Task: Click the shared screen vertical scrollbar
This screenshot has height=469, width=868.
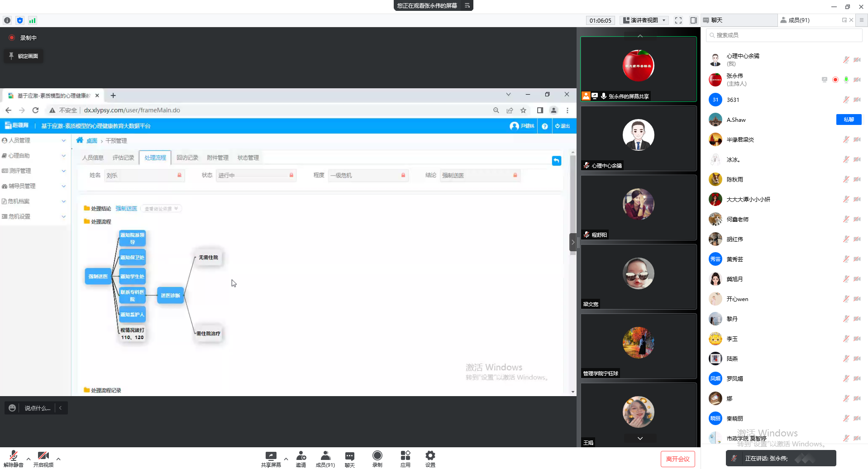Action: [x=572, y=204]
